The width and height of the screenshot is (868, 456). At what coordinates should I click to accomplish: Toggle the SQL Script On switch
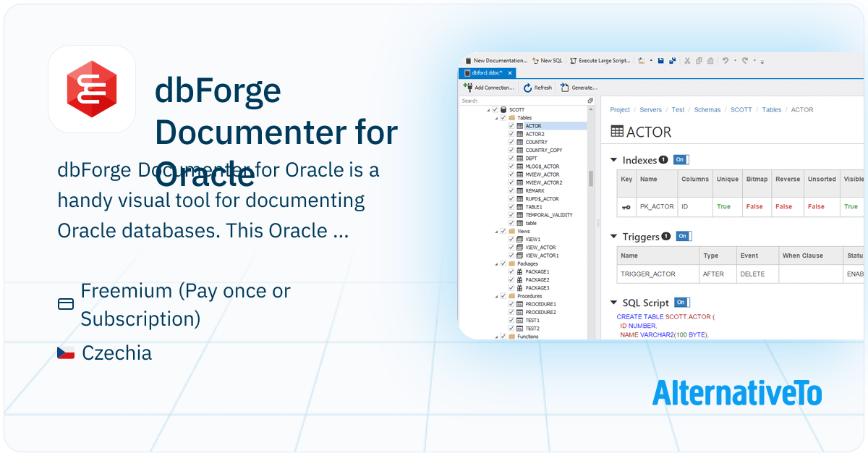[681, 303]
